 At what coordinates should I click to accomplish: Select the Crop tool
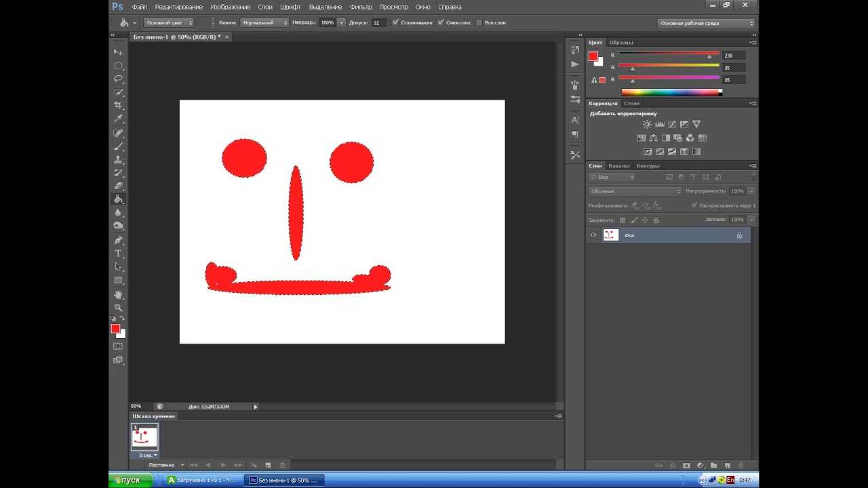point(118,106)
